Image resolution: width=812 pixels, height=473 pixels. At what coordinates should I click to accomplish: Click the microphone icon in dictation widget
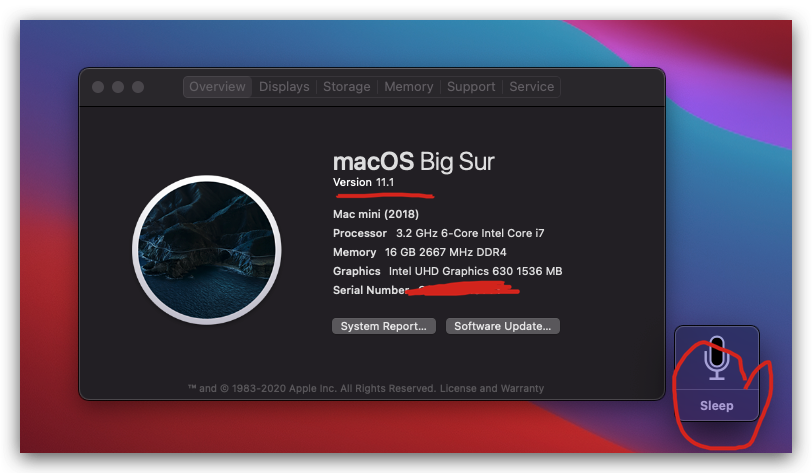[x=716, y=360]
